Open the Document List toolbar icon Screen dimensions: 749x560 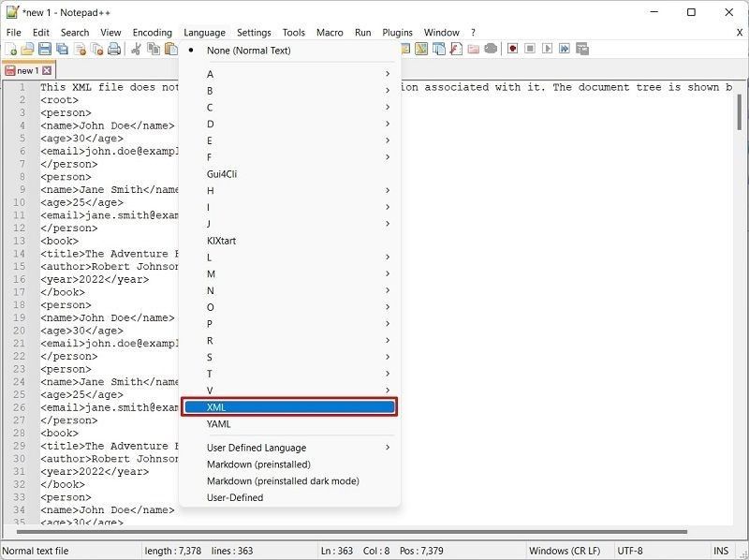[438, 49]
